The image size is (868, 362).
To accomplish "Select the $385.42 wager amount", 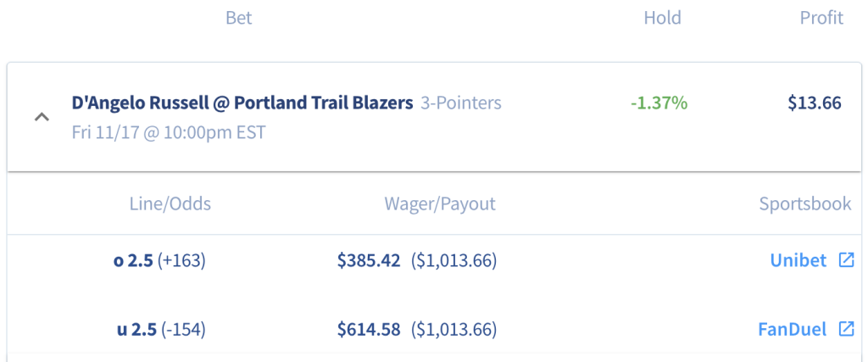I will pos(369,260).
